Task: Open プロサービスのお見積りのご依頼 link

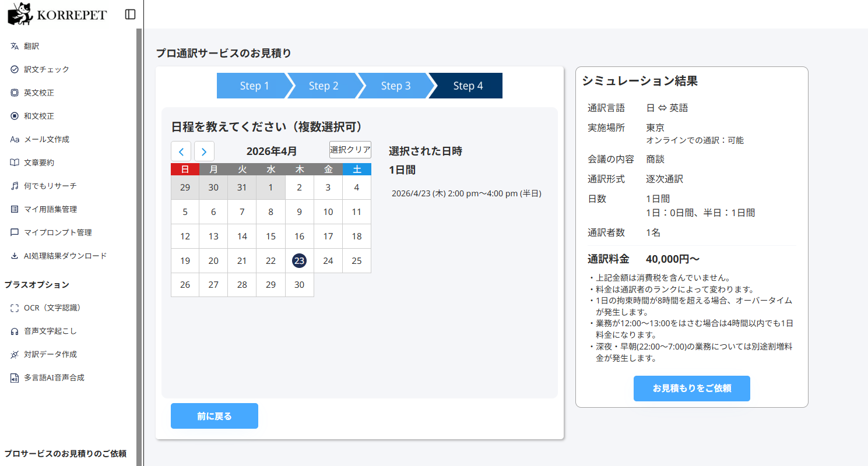Action: (x=65, y=454)
